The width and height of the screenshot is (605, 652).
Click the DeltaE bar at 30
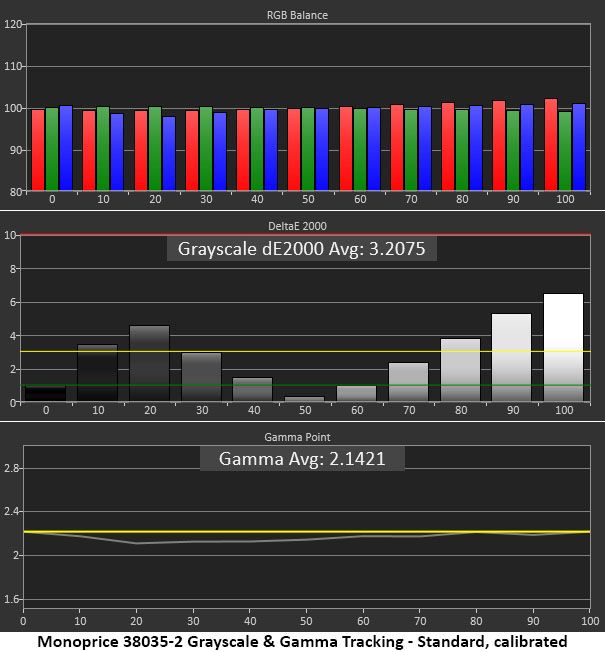[x=202, y=377]
